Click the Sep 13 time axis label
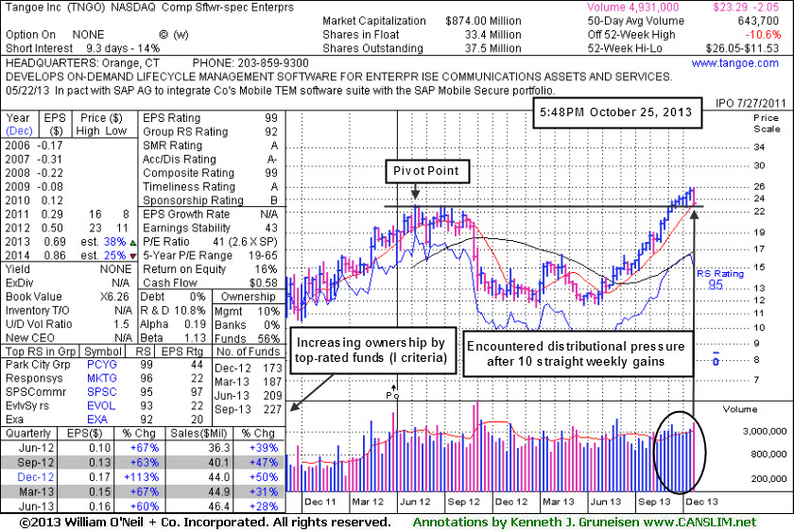This screenshot has width=794, height=532. [x=654, y=502]
